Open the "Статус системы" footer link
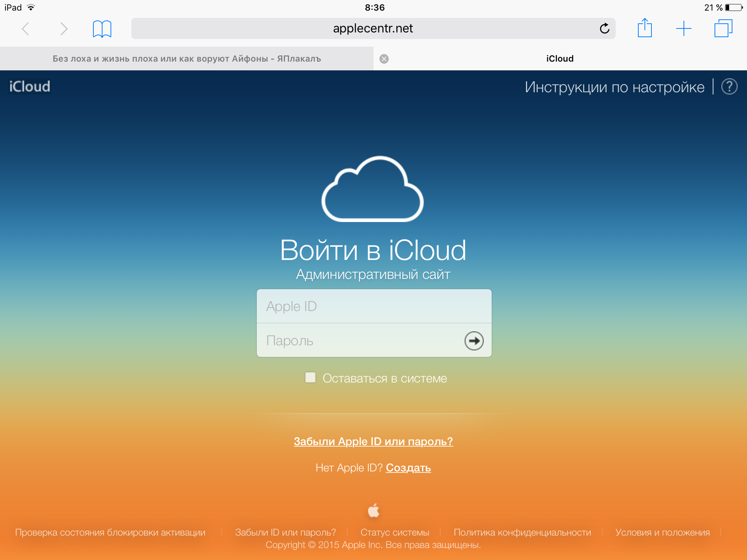This screenshot has height=560, width=747. coord(395,532)
